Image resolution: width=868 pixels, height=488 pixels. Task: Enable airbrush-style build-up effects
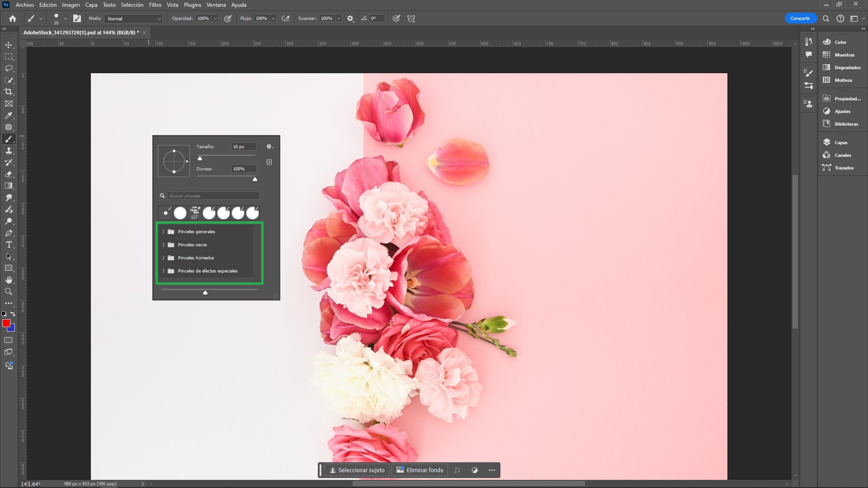click(286, 19)
